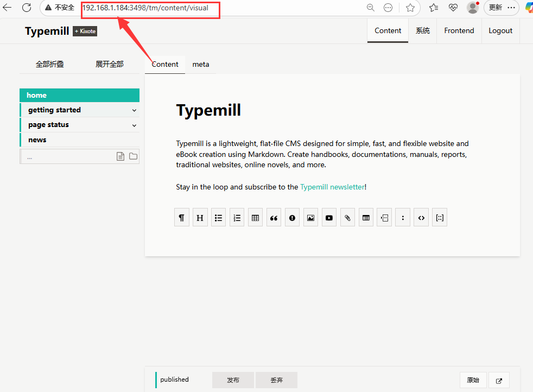Click the Kixote badge next to logo
Screen dimensions: 533x392
(85, 31)
